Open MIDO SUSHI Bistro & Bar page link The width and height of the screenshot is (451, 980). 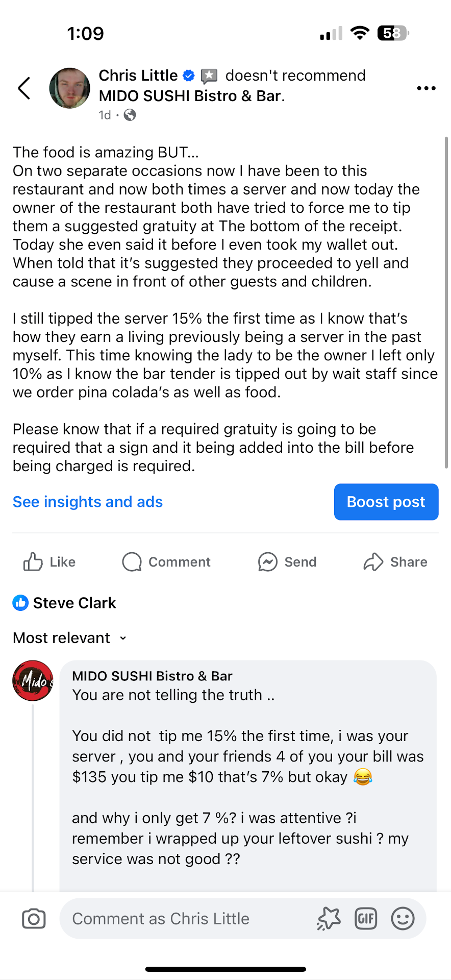click(190, 96)
